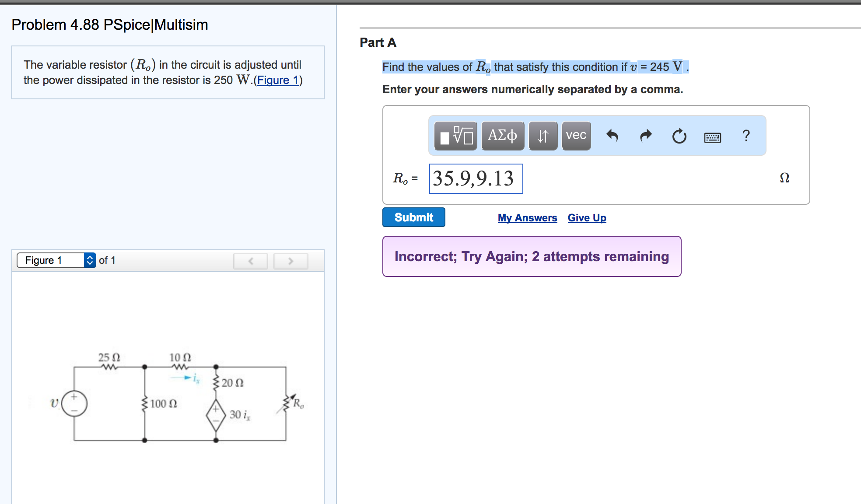The height and width of the screenshot is (504, 861).
Task: Select the Problem 4.88 PSpice|Multisim title
Action: (109, 24)
